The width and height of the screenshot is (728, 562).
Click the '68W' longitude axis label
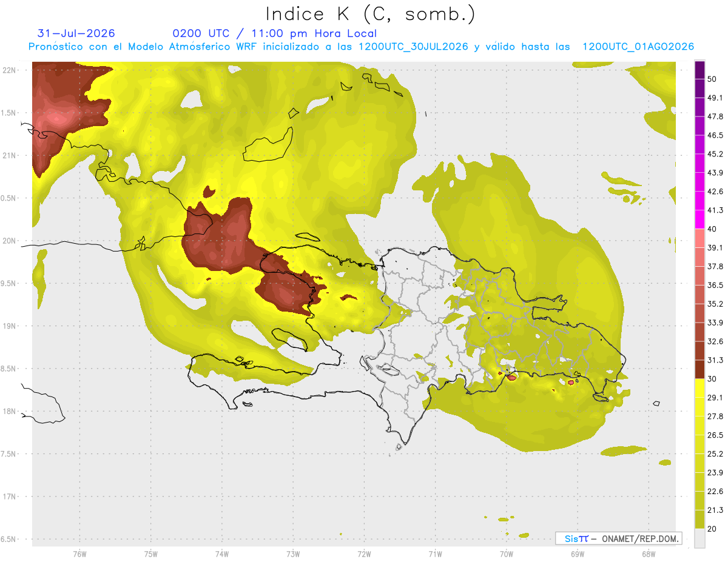point(648,554)
